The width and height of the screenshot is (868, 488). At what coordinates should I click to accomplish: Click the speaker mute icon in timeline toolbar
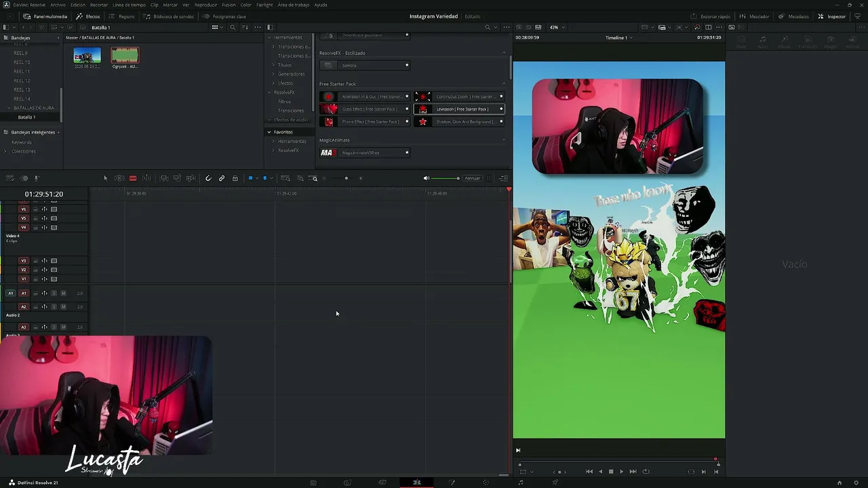[x=426, y=178]
